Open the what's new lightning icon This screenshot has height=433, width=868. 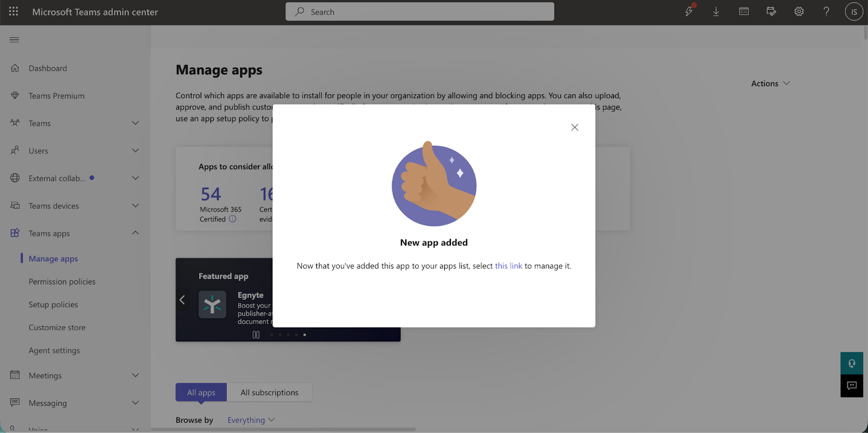[689, 11]
